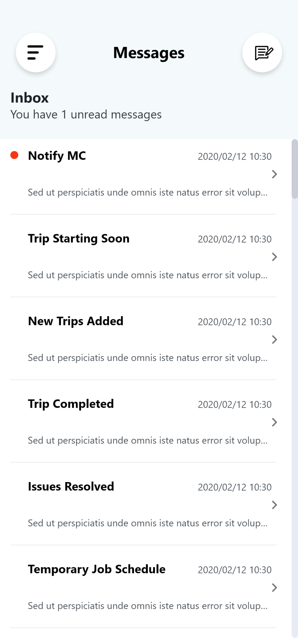
Task: Open the hamburger menu icon
Action: point(36,52)
